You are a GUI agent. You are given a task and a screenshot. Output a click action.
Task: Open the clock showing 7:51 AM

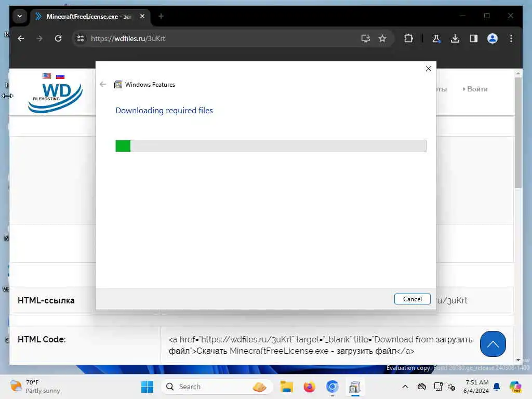click(476, 387)
